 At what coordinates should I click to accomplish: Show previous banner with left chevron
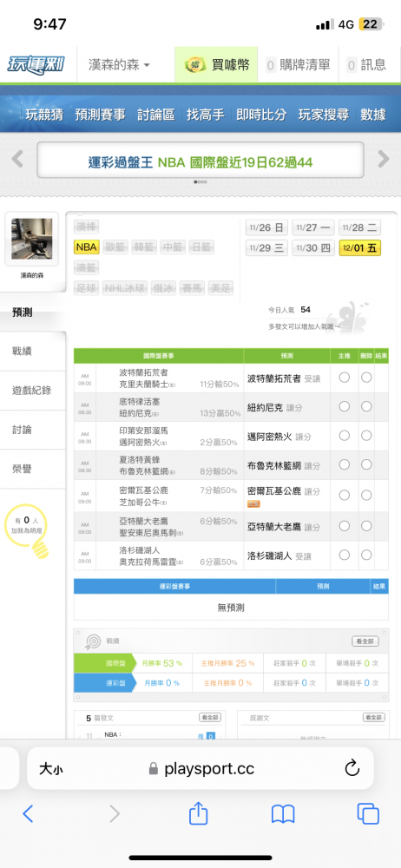[17, 159]
